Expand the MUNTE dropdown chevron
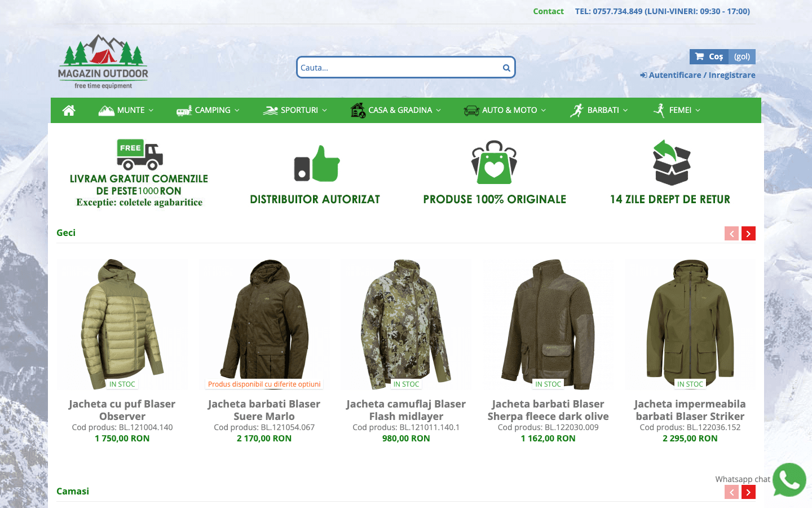This screenshot has height=508, width=812. 151,111
